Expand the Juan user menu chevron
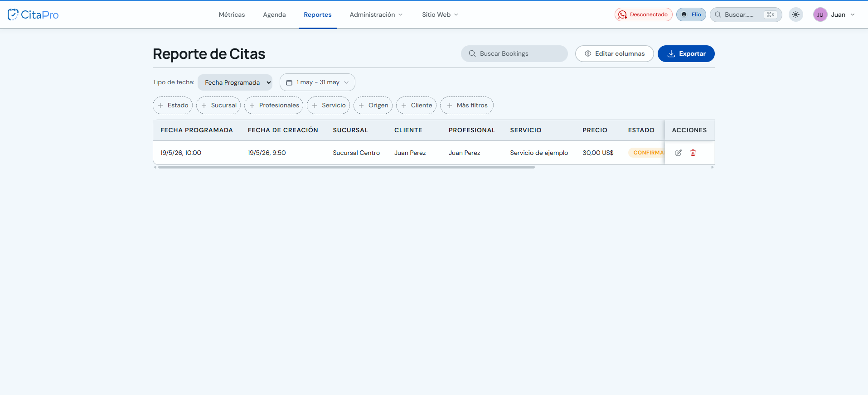Image resolution: width=868 pixels, height=395 pixels. pos(853,14)
